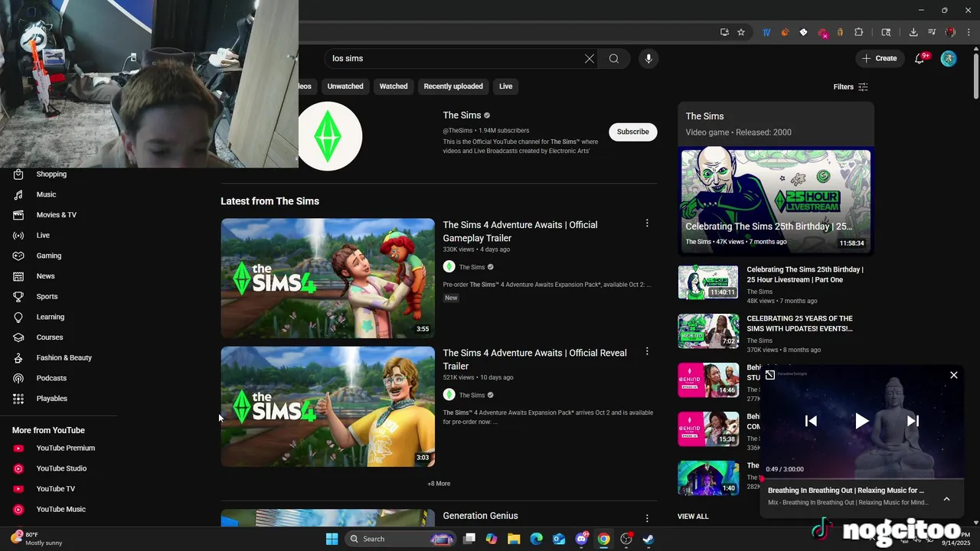This screenshot has width=980, height=551.
Task: Open Chrome downloads icon
Action: pyautogui.click(x=913, y=32)
